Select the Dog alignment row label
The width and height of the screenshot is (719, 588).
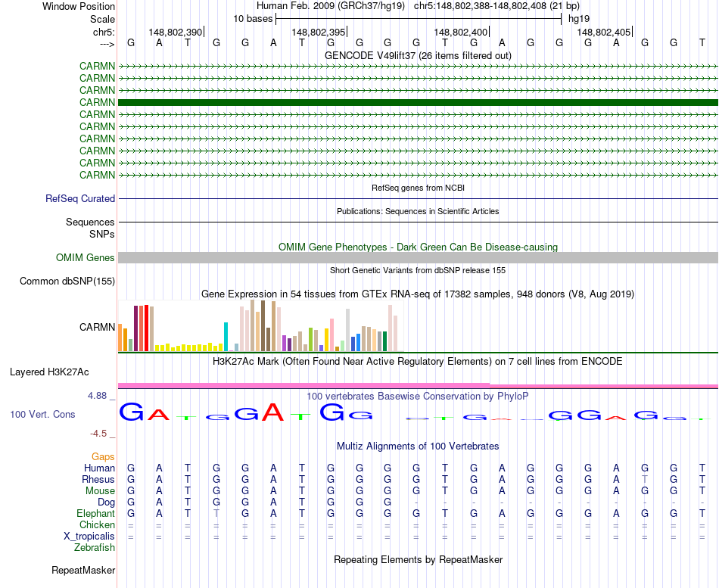point(107,502)
